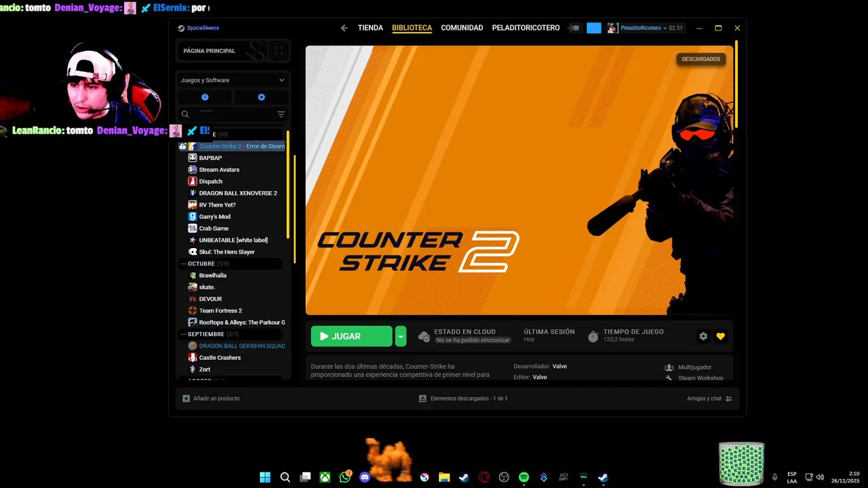The image size is (868, 488).
Task: Open WhatsApp from the taskbar
Action: [345, 477]
